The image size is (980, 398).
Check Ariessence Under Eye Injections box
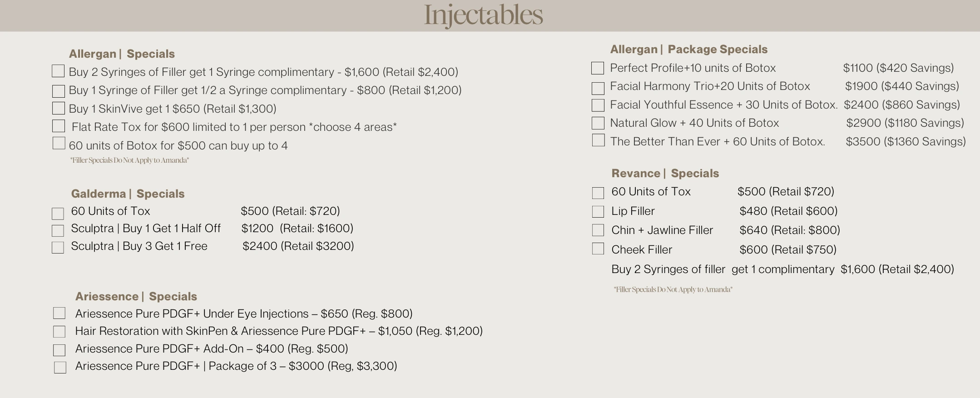click(59, 313)
